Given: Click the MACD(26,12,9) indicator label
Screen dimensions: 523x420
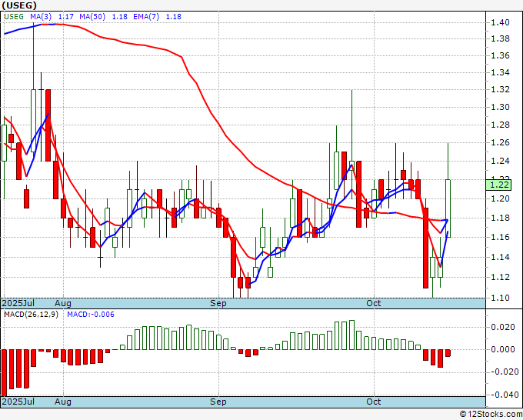Looking at the screenshot, I should click(x=32, y=315).
